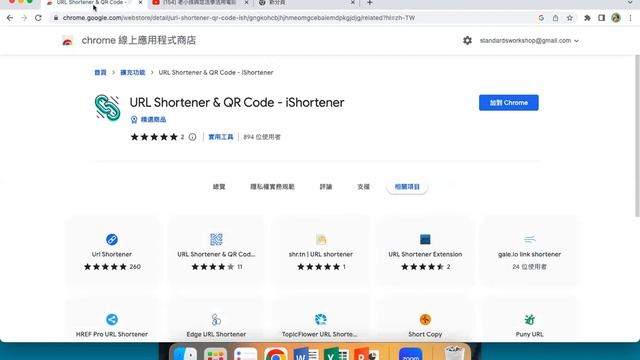Click the Short Copy icon

click(x=425, y=320)
